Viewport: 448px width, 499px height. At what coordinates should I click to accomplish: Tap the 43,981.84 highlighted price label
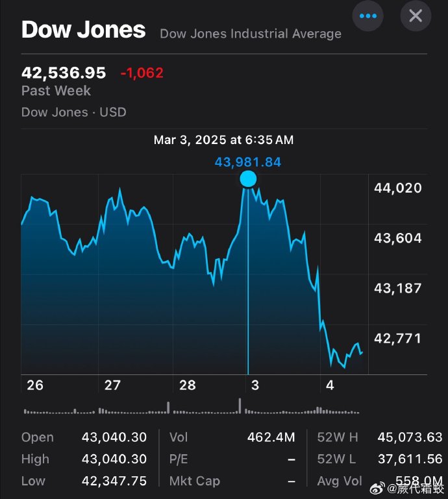(x=248, y=162)
